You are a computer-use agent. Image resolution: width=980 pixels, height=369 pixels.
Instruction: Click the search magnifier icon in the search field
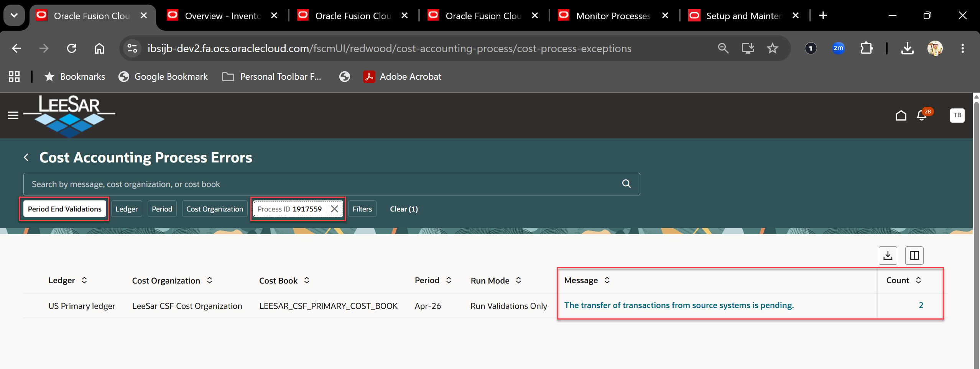coord(626,184)
